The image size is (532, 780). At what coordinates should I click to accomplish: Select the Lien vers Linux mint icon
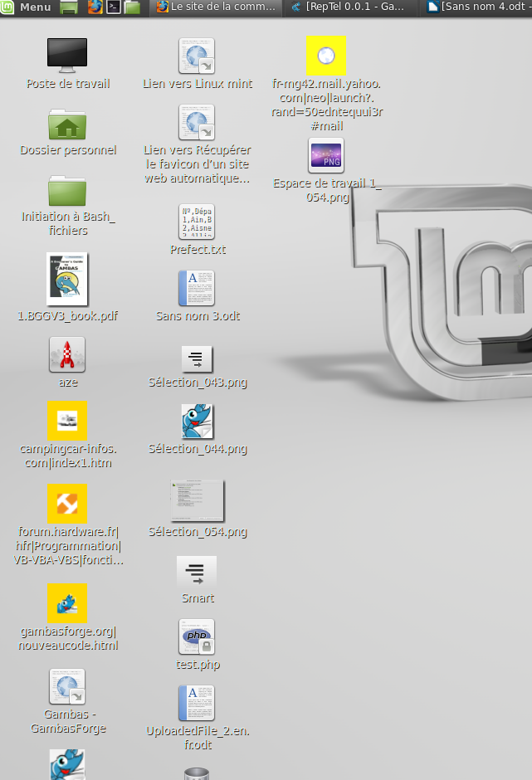[197, 56]
